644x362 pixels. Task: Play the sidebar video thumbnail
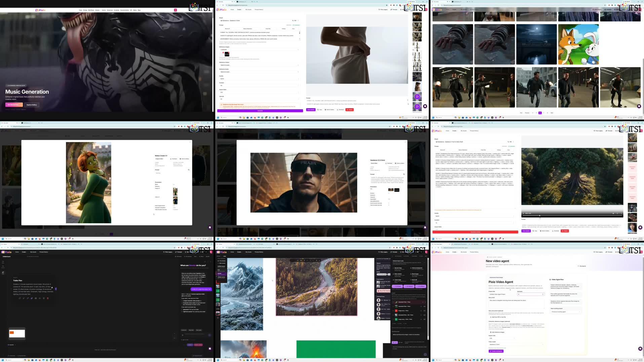[x=417, y=97]
